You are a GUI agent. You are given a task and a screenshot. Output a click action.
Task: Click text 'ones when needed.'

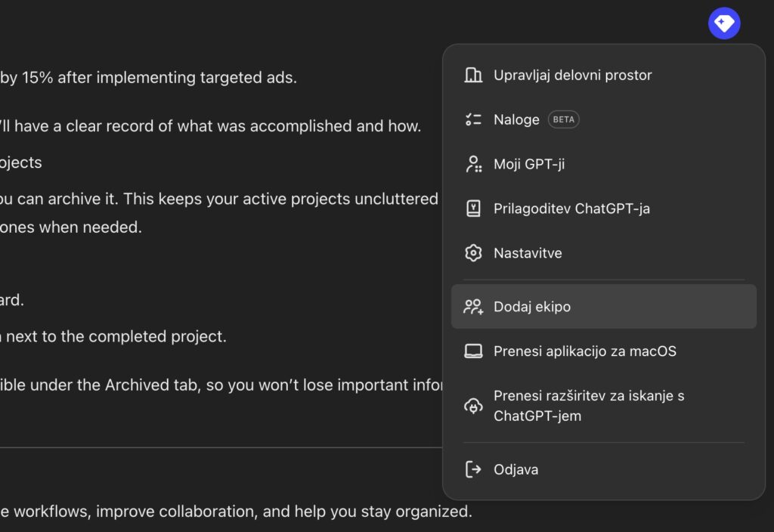coord(71,227)
